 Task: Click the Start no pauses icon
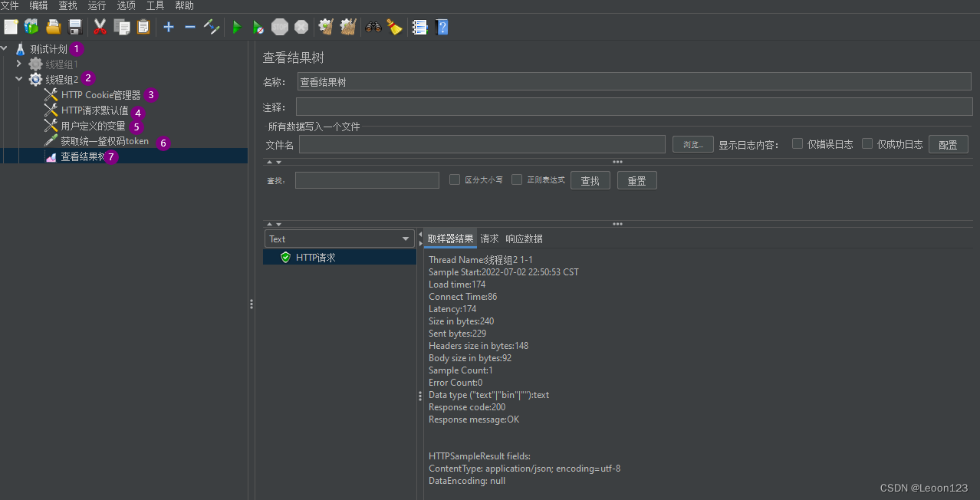click(258, 27)
